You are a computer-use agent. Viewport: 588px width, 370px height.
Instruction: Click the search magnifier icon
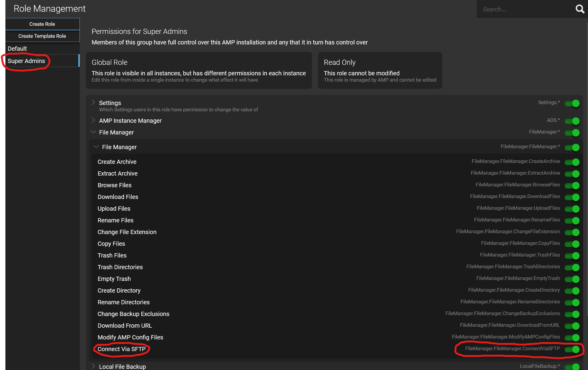click(580, 9)
